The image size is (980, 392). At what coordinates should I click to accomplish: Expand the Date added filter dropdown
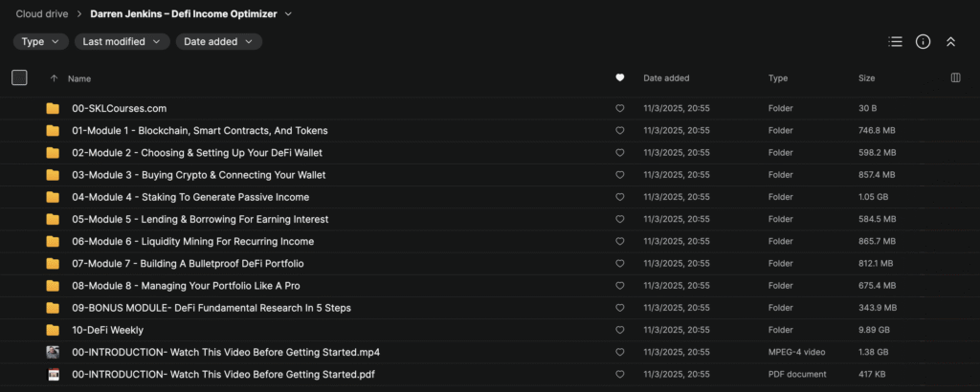pos(218,42)
